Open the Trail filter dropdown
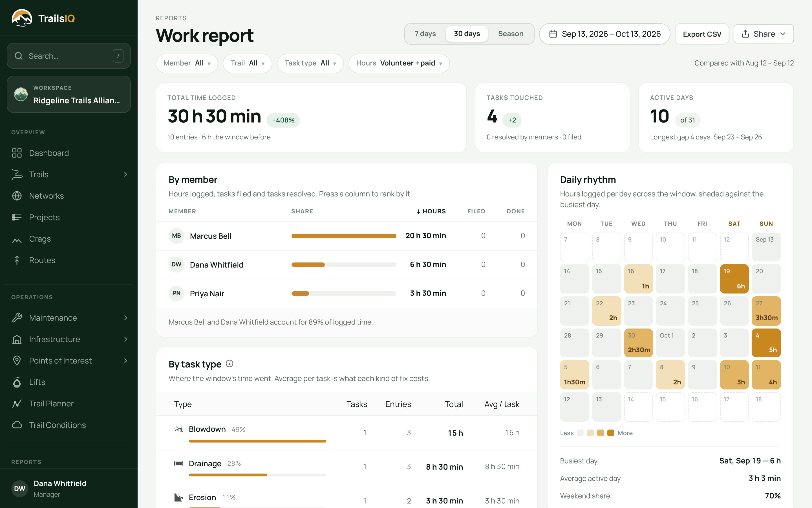 (x=247, y=63)
